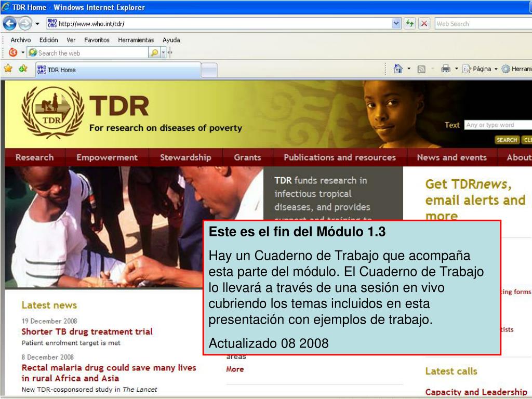Click the Grants navigation item
The height and width of the screenshot is (399, 532).
tap(247, 157)
